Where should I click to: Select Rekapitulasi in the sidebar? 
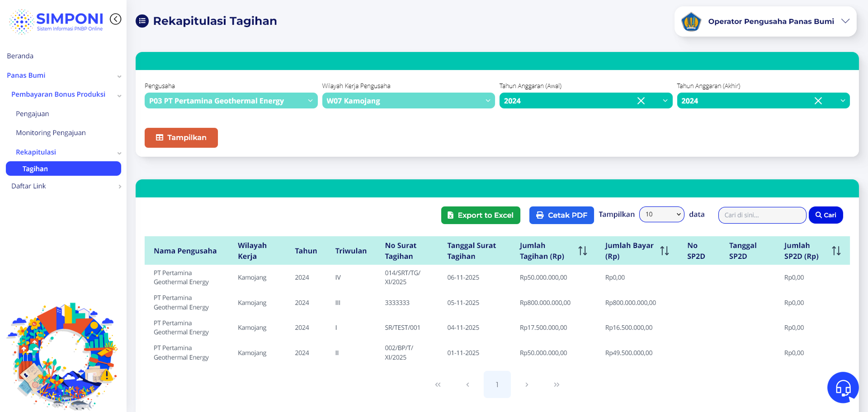pos(36,152)
